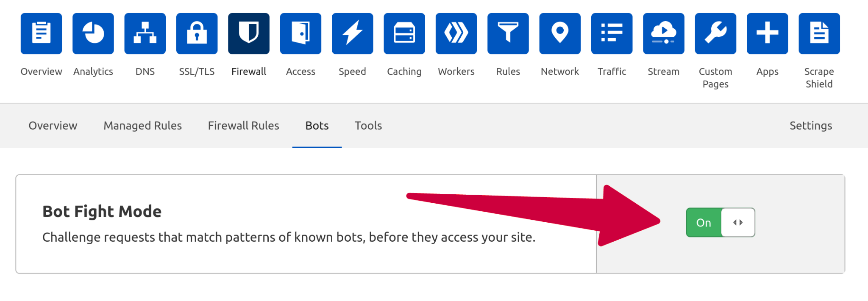The width and height of the screenshot is (868, 301).
Task: Open the Custom Pages wrench icon
Action: click(715, 33)
